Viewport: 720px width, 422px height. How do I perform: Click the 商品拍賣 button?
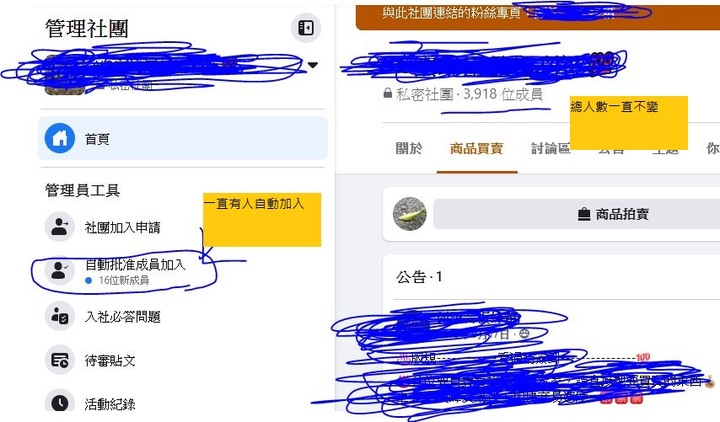pos(577,214)
